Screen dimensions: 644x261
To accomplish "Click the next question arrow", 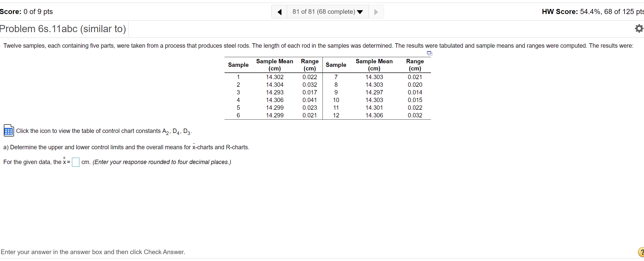I will coord(376,12).
